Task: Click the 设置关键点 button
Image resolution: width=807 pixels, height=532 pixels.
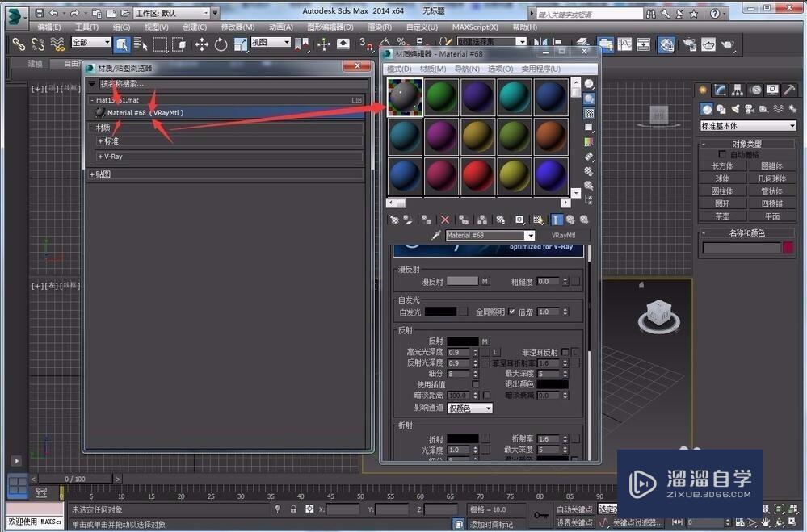Action: coord(574,522)
